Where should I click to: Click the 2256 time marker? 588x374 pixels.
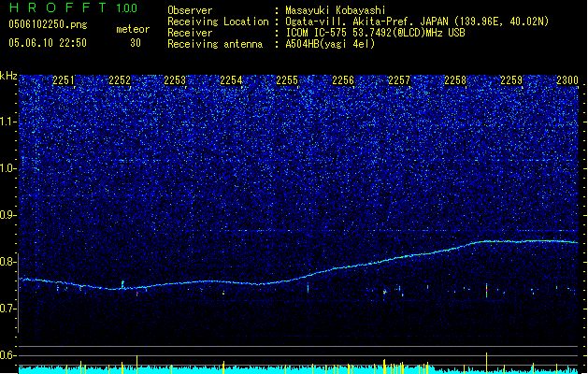tap(343, 80)
